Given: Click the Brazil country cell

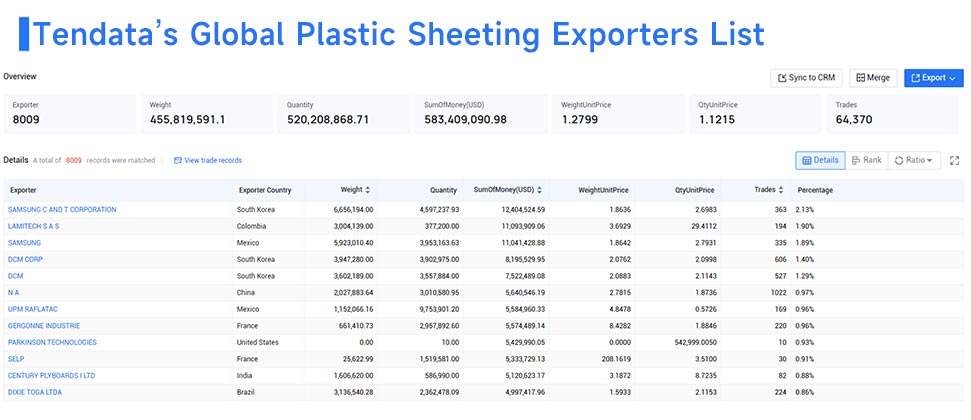Looking at the screenshot, I should pos(246,392).
